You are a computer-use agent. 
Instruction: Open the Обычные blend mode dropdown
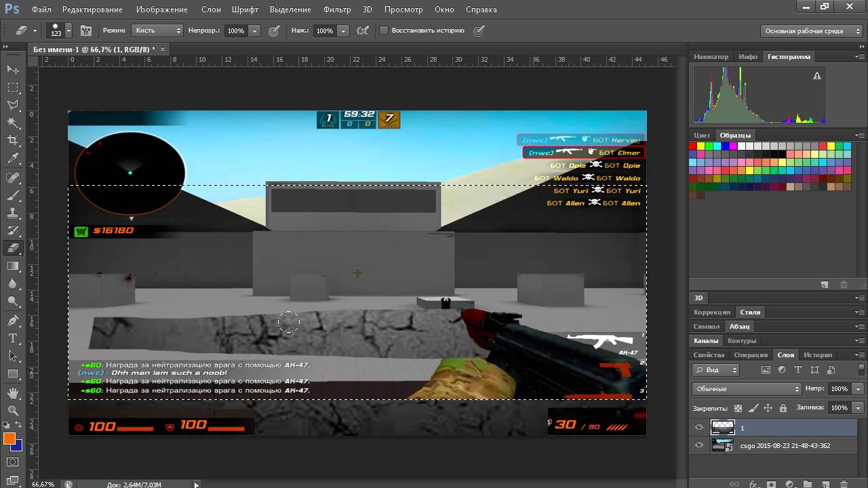click(x=747, y=389)
